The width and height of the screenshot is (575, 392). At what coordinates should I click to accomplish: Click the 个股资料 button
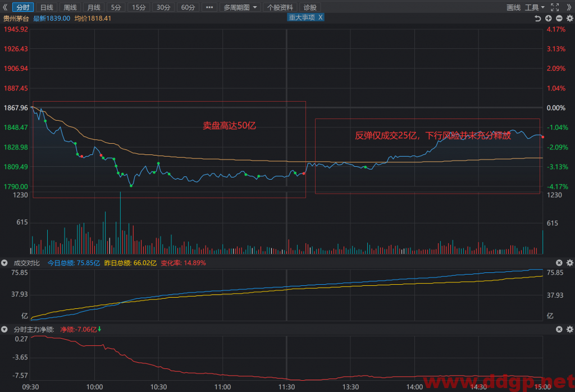[x=280, y=7]
